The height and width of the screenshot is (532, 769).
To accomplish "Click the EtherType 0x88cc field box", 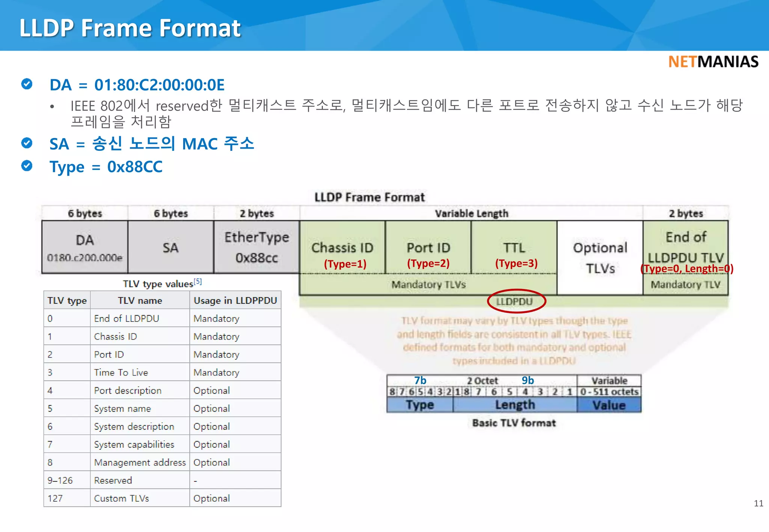I will click(x=257, y=247).
